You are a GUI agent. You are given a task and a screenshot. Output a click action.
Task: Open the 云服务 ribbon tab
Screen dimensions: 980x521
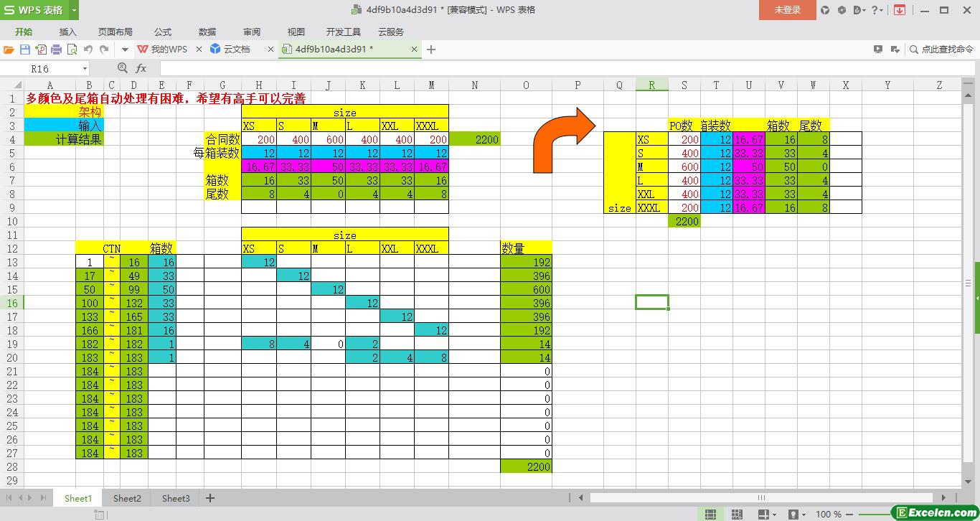click(x=391, y=32)
